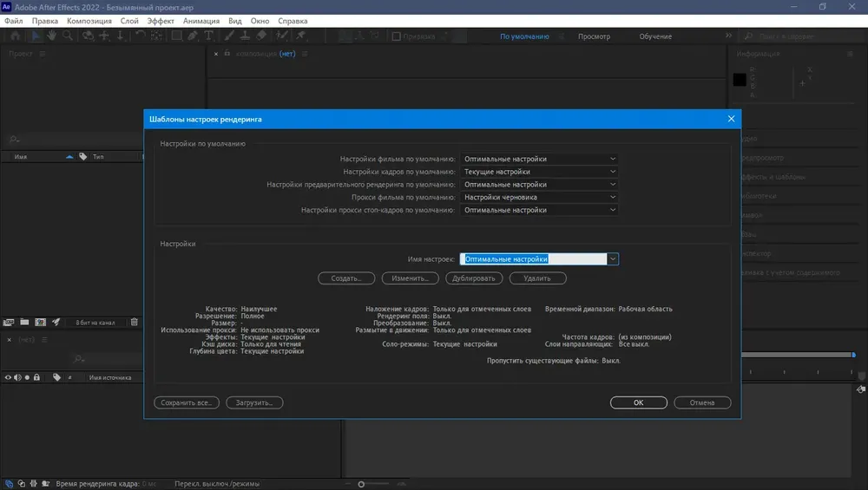Select the Hand tool in toolbar
Screen dimensions: 868x490
tap(51, 36)
